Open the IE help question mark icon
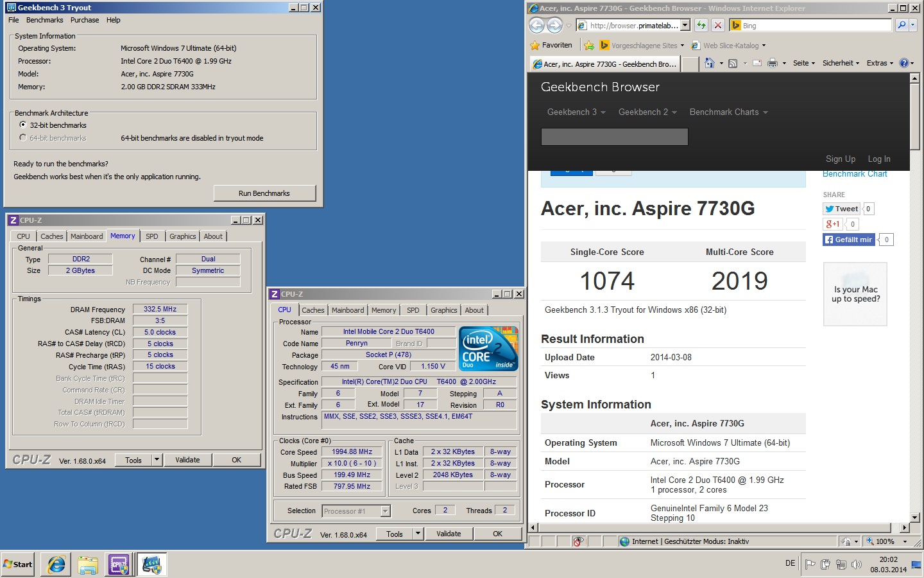This screenshot has height=578, width=924. 904,63
